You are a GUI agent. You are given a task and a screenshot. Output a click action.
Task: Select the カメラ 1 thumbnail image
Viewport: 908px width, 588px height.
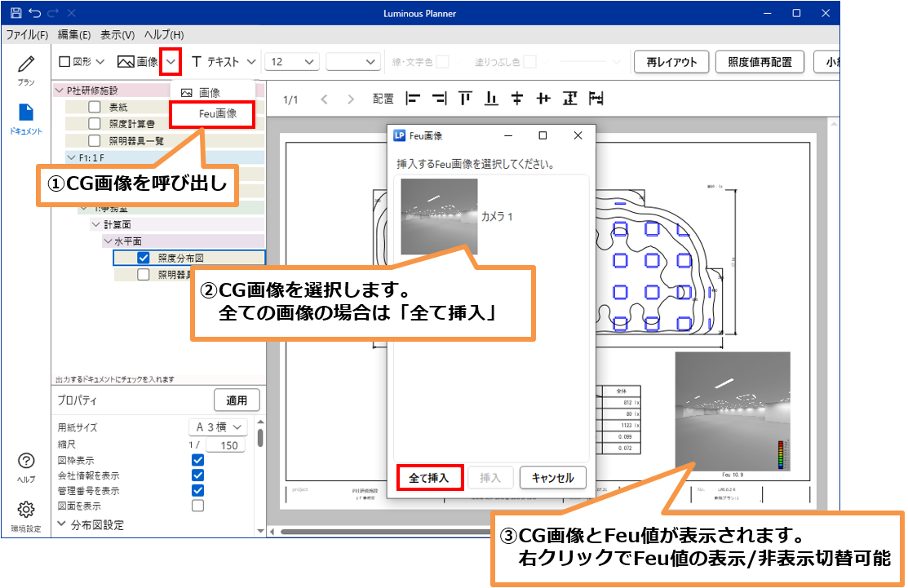pyautogui.click(x=440, y=217)
